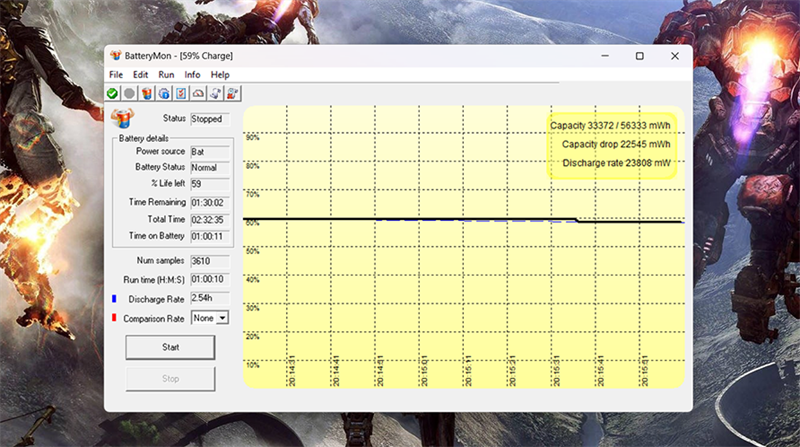Click the Capacity 33372 / 56333 mWh text
800x447 pixels.
tap(610, 126)
